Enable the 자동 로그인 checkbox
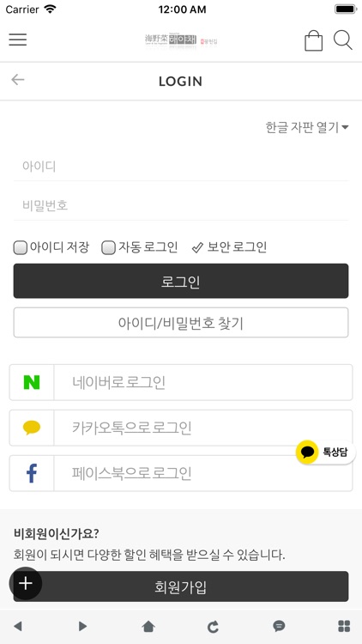 click(108, 247)
